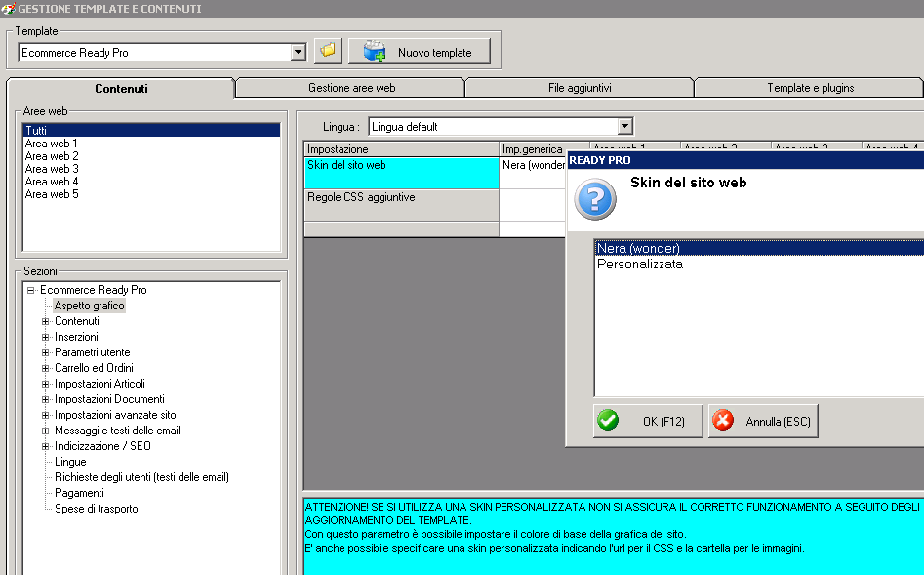924x575 pixels.
Task: Click the blue question mark dialog icon
Action: [595, 200]
